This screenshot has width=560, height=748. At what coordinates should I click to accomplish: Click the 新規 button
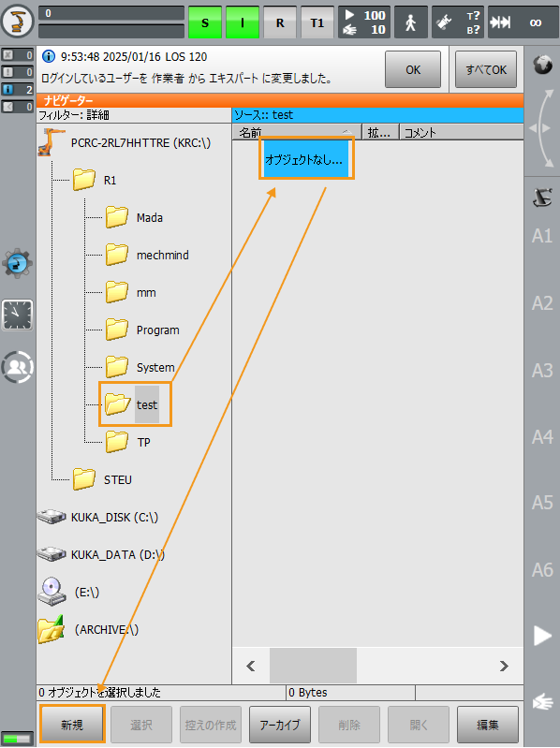(72, 725)
